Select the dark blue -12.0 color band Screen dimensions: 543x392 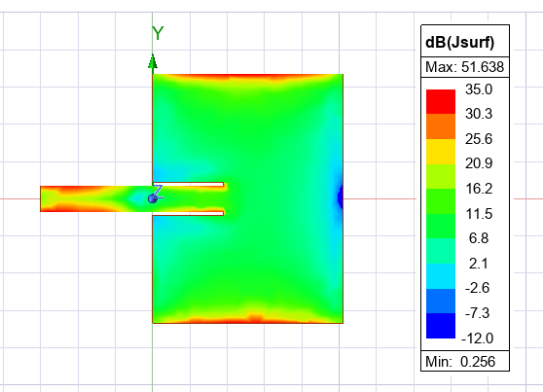(x=441, y=326)
